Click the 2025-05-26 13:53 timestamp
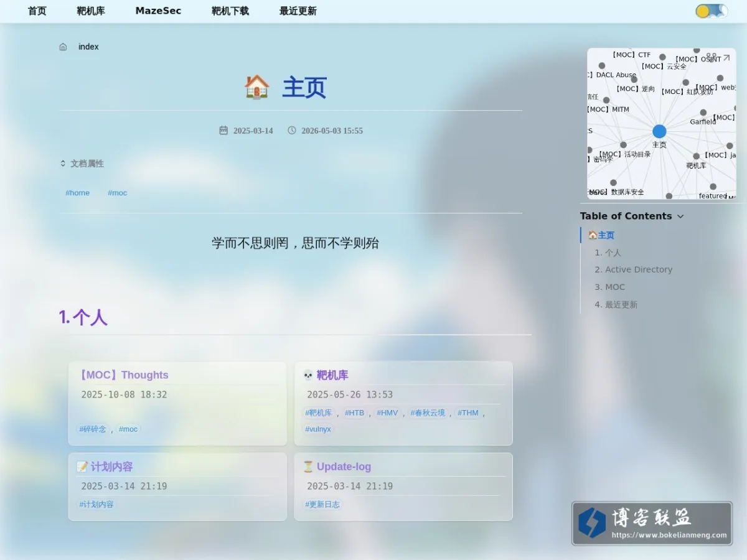Screen dimensions: 747x560 tap(350, 394)
